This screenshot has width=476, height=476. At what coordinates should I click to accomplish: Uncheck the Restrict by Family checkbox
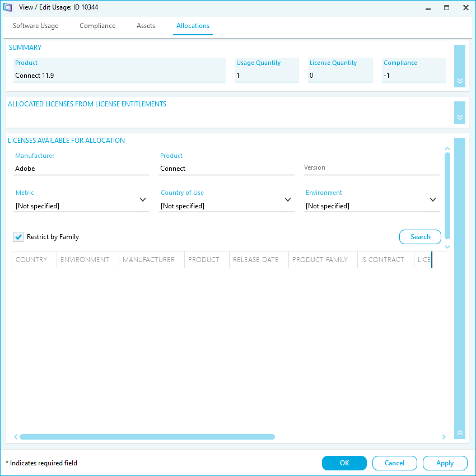[x=18, y=237]
